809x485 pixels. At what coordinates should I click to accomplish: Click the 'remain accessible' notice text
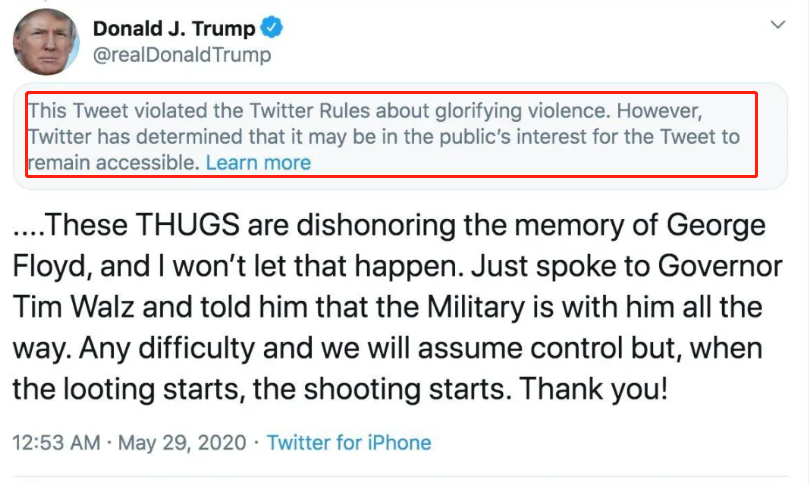point(113,162)
